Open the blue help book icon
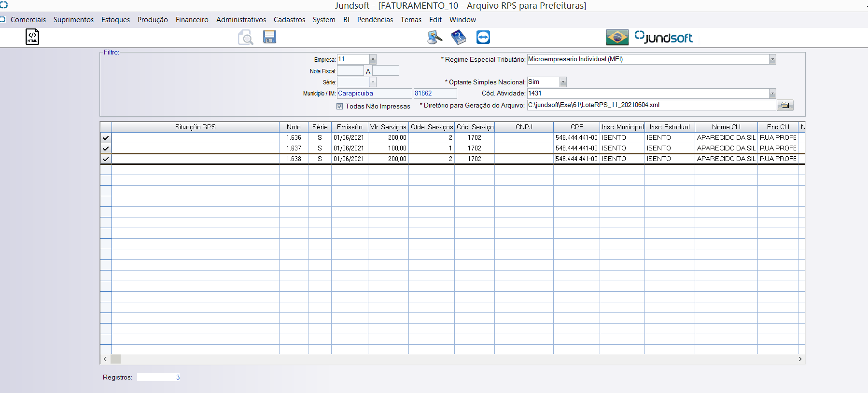This screenshot has width=868, height=393. (459, 37)
